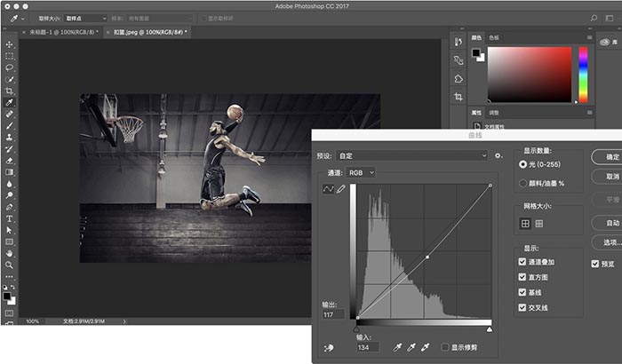Select the 颜料/油墨 % radio button
Viewport: 622px width, 364px height.
point(522,183)
